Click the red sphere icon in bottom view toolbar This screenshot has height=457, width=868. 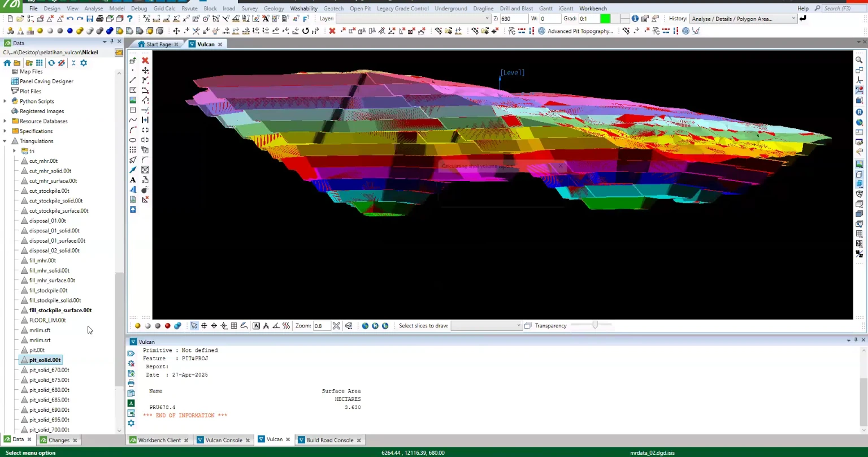tap(168, 326)
